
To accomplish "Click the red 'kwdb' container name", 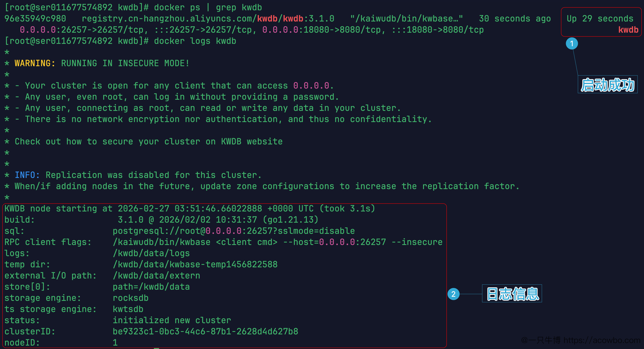I will click(628, 30).
